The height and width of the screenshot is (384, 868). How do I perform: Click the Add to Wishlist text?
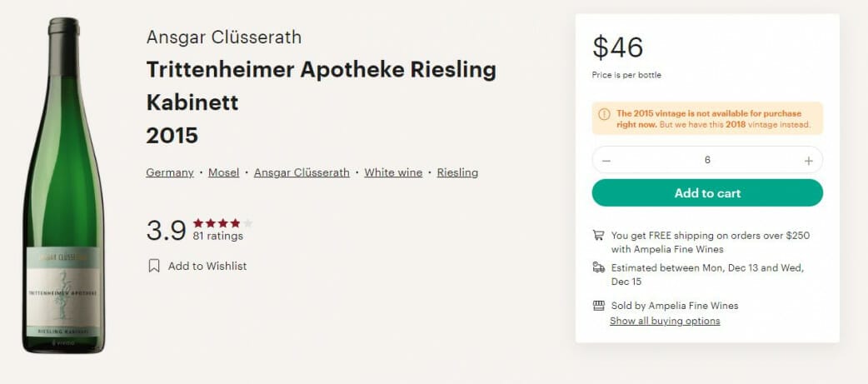(207, 267)
